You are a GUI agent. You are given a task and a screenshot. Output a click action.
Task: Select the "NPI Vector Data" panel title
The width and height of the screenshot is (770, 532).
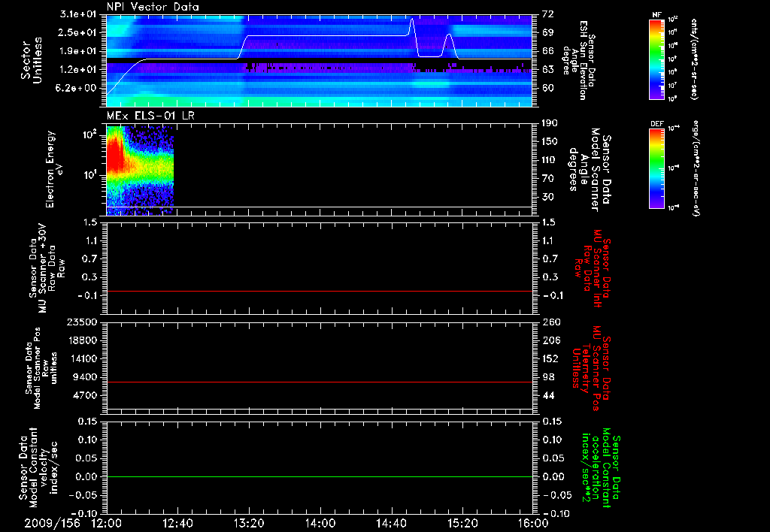[x=153, y=7]
